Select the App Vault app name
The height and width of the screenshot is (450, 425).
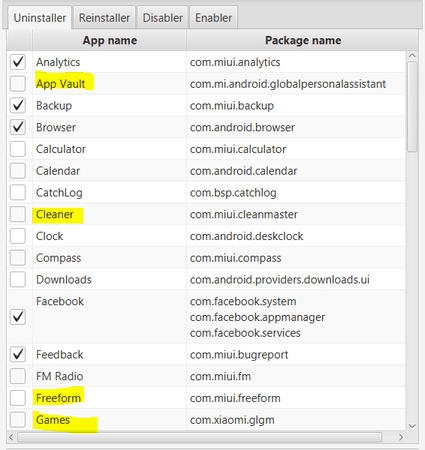click(61, 84)
